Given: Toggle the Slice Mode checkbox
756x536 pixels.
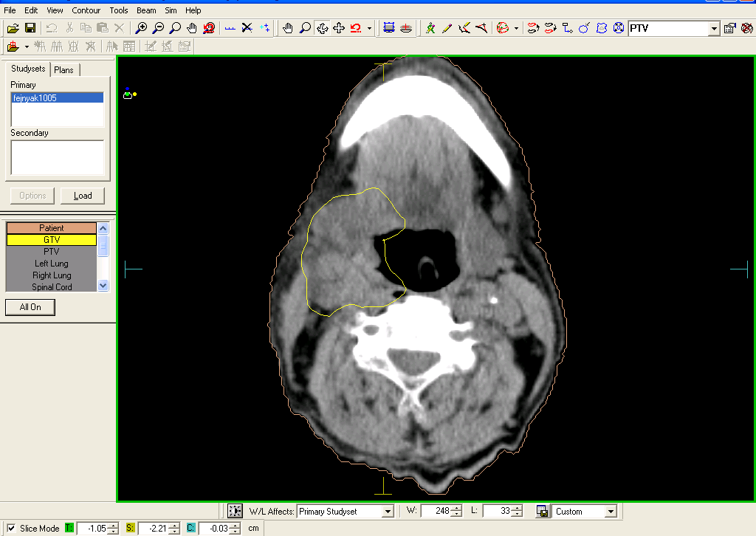Looking at the screenshot, I should [11, 529].
